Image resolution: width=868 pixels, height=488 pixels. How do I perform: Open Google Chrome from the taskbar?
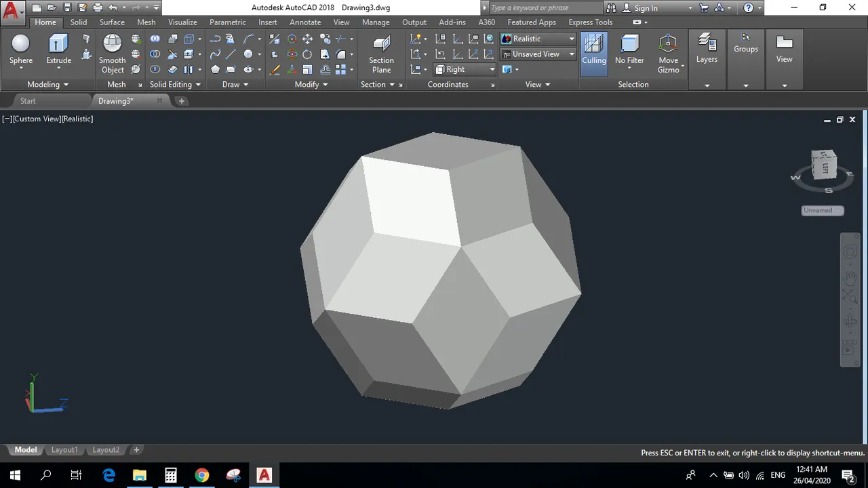click(202, 475)
